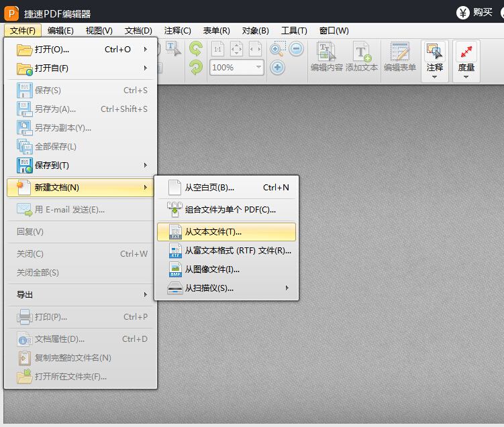
Task: Choose 组合文件为单个 PDF(C)...
Action: (x=226, y=210)
